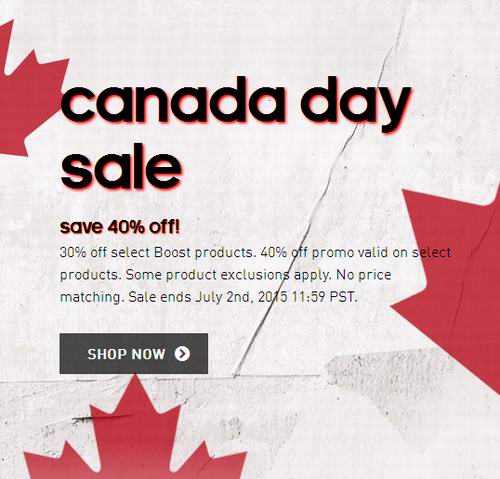Click the "No price" text

pyautogui.click(x=364, y=275)
